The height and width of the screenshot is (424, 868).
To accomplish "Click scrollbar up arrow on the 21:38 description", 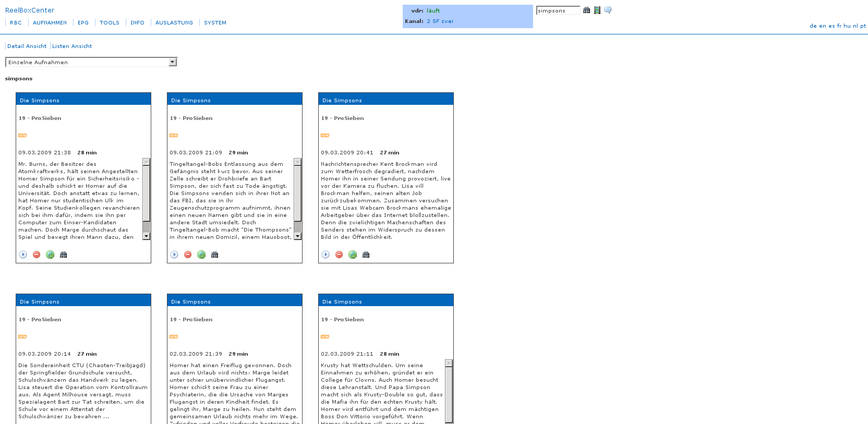I will click(x=147, y=162).
